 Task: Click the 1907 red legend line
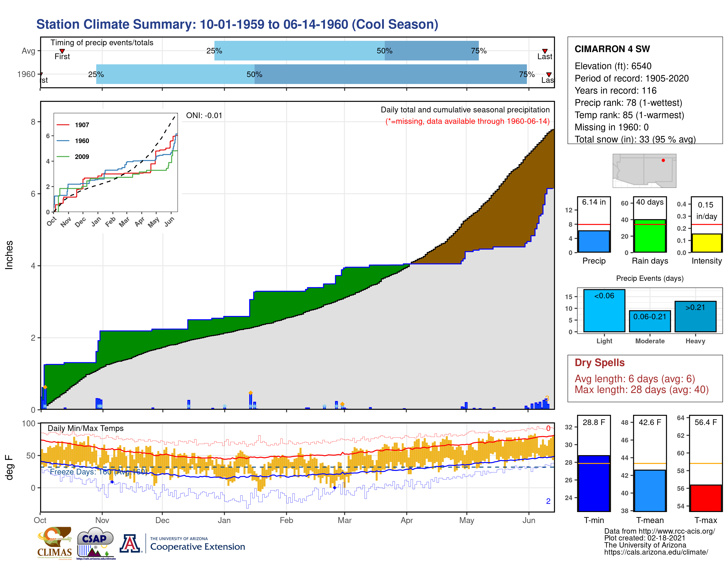tap(63, 125)
